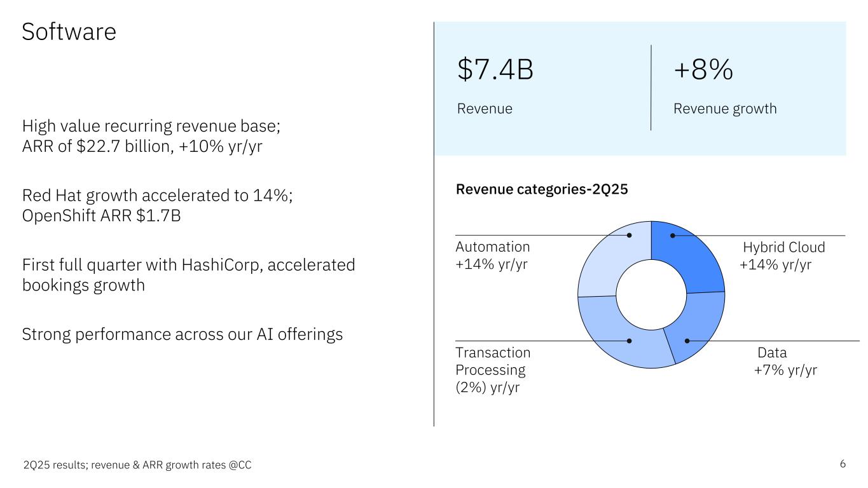868x488 pixels.
Task: Click the $7.4B revenue figure
Action: 495,70
